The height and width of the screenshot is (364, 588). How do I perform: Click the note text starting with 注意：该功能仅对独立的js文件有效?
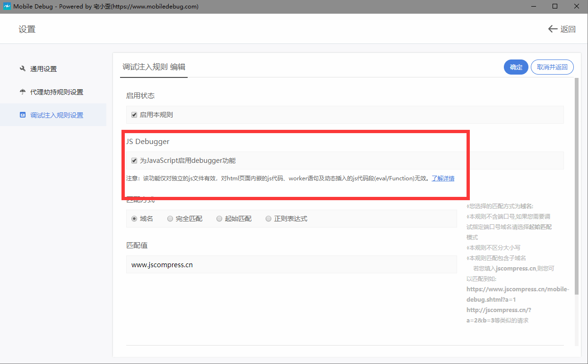click(x=278, y=178)
